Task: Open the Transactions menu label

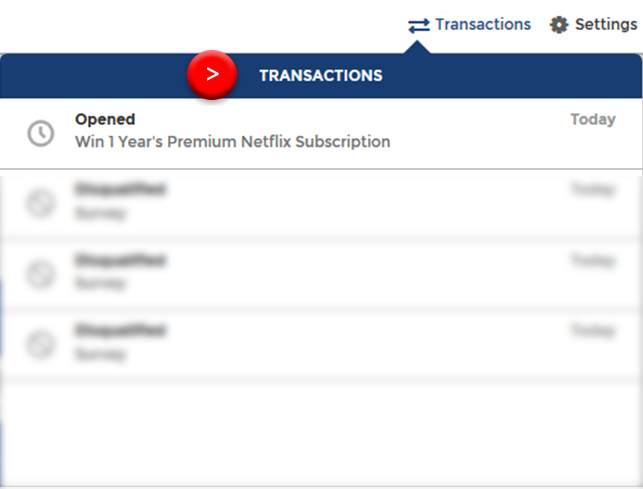Action: [483, 24]
